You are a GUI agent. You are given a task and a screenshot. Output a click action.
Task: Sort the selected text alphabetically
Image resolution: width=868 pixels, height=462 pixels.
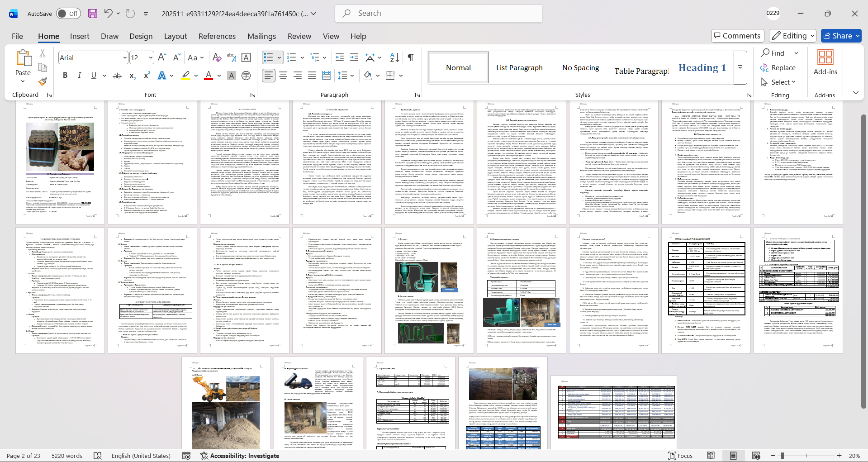[394, 57]
